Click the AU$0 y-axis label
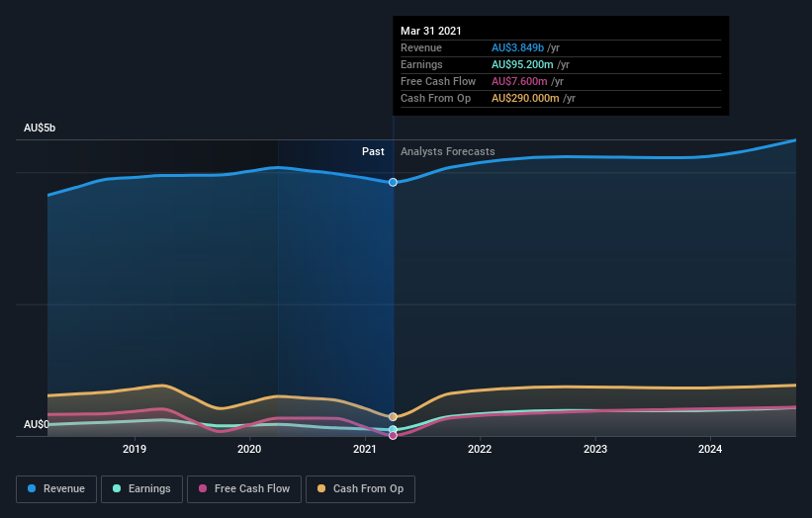Screen dimensions: 812x518 [x=37, y=424]
